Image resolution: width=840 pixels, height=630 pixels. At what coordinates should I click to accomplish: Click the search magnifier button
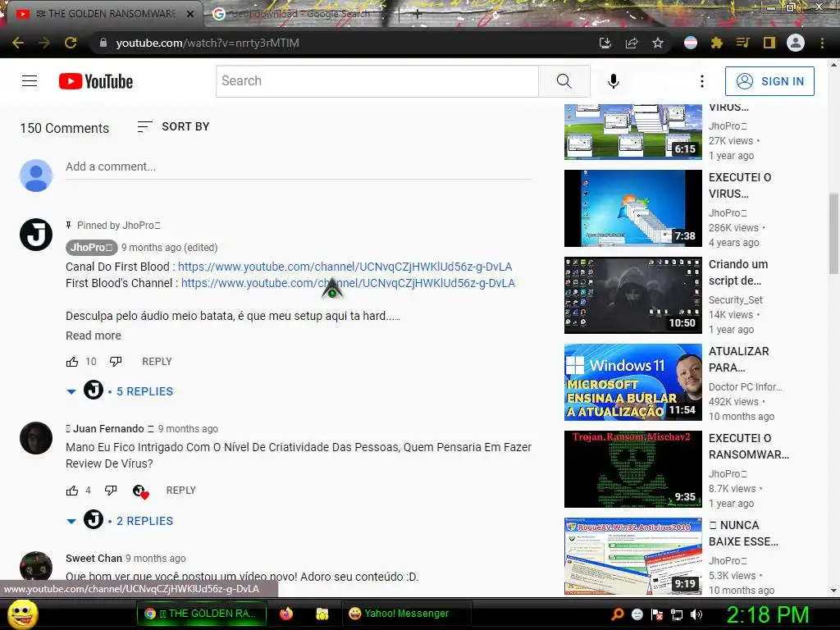pyautogui.click(x=564, y=81)
